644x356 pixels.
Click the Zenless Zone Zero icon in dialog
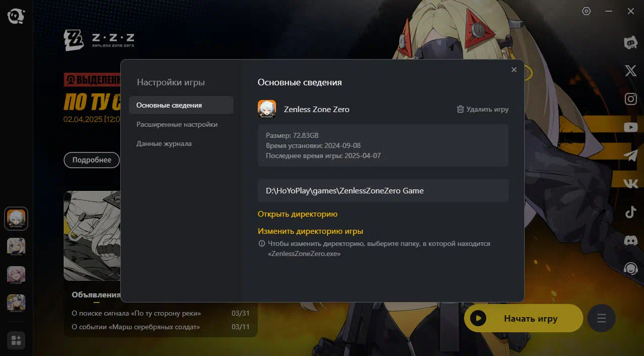[267, 109]
